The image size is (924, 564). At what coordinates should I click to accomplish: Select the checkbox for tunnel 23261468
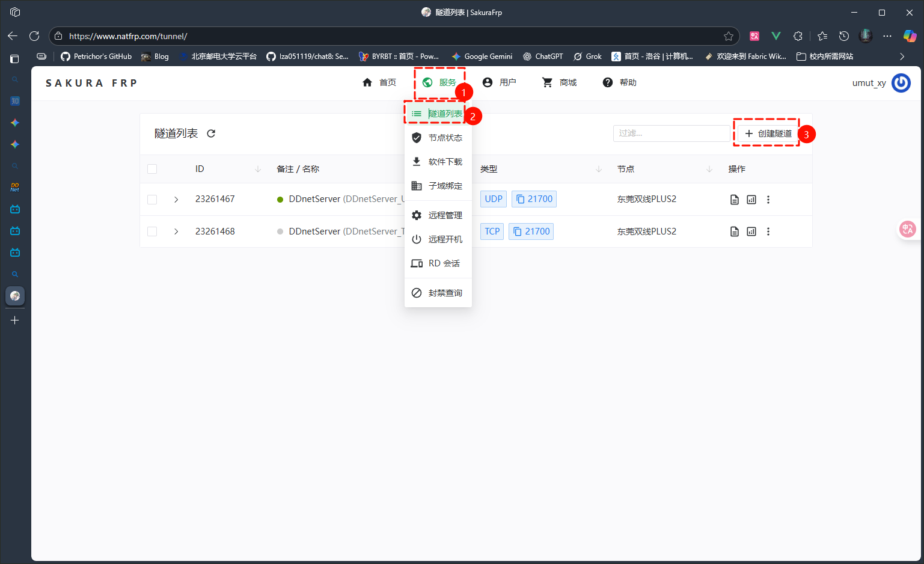(x=152, y=231)
